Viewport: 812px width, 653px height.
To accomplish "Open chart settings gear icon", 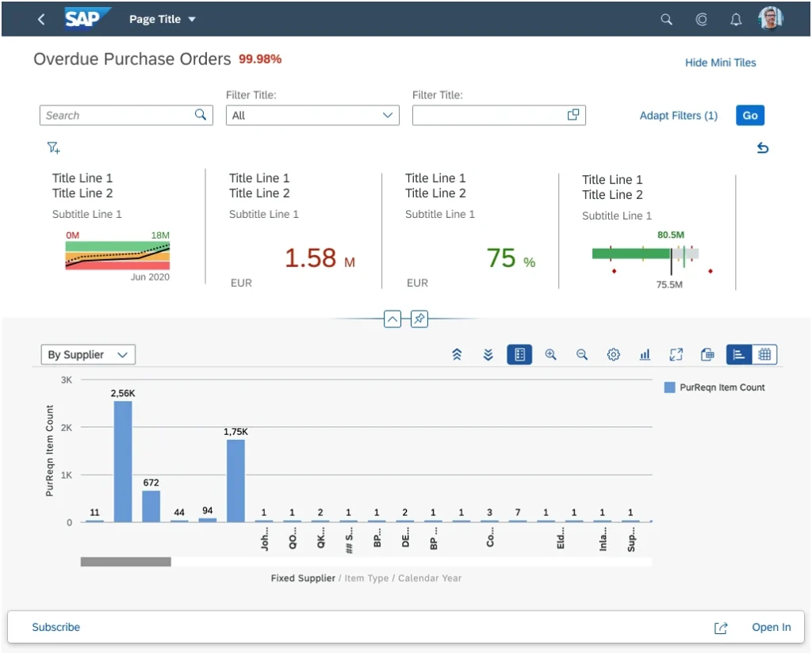I will [x=613, y=355].
